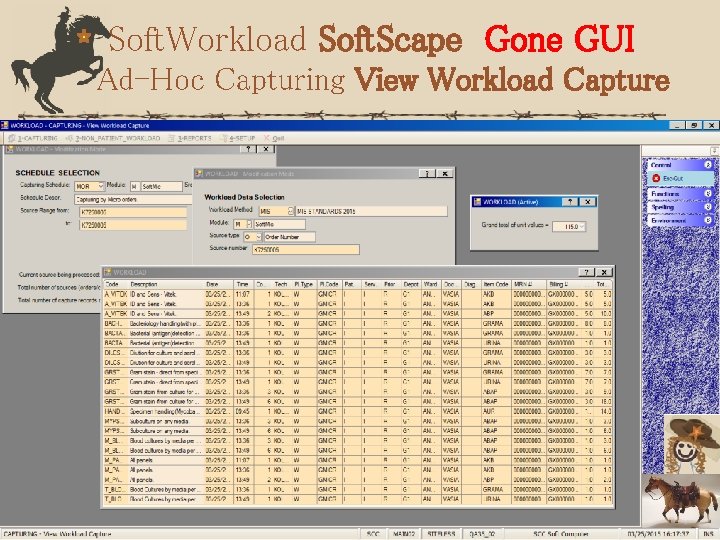Click the saddled horse thumbnail image
The image size is (720, 540).
(x=680, y=501)
